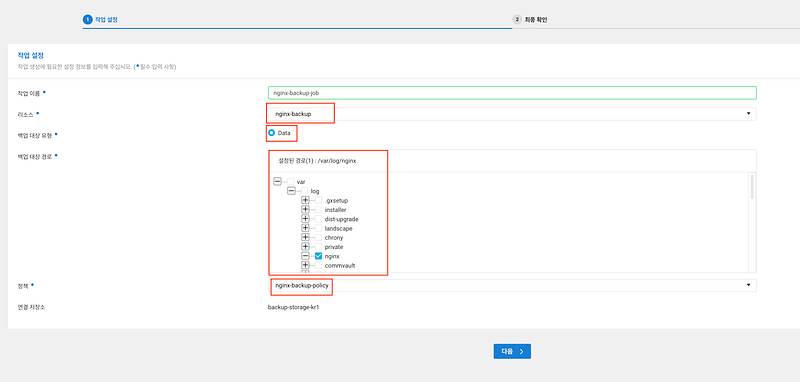The height and width of the screenshot is (382, 800).
Task: Select the 'chrony' tree label
Action: (x=334, y=238)
